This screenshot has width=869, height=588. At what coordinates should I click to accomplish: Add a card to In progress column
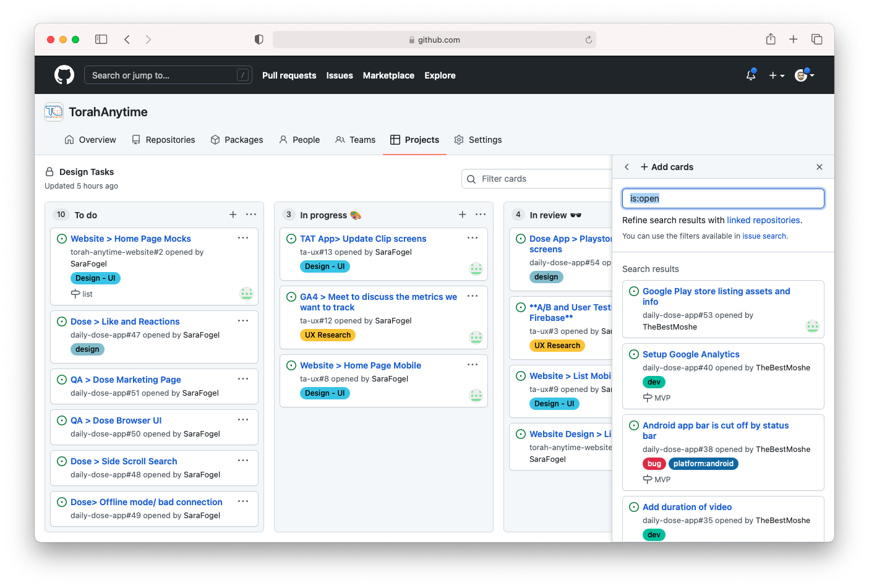point(463,215)
